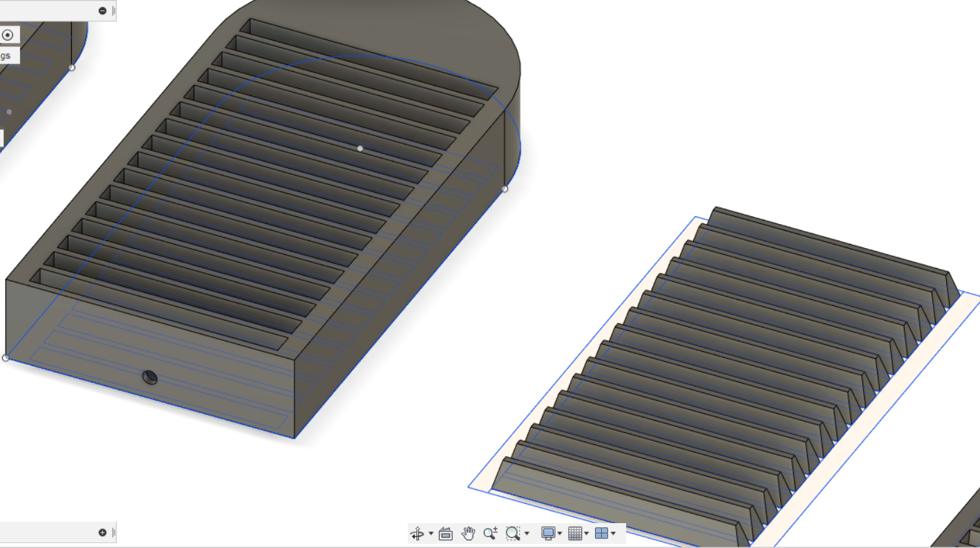980x548 pixels.
Task: Open the Grid and Snaps settings
Action: coord(575,533)
